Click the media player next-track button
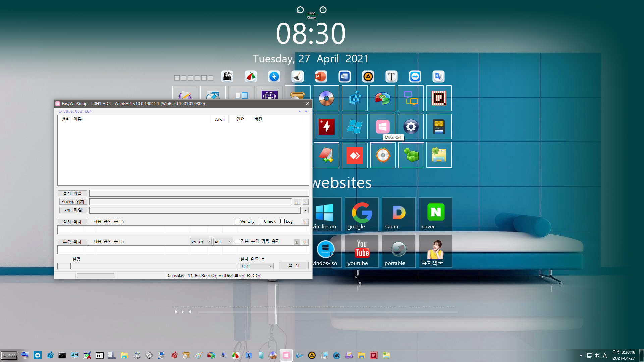The image size is (644, 362). pyautogui.click(x=190, y=312)
